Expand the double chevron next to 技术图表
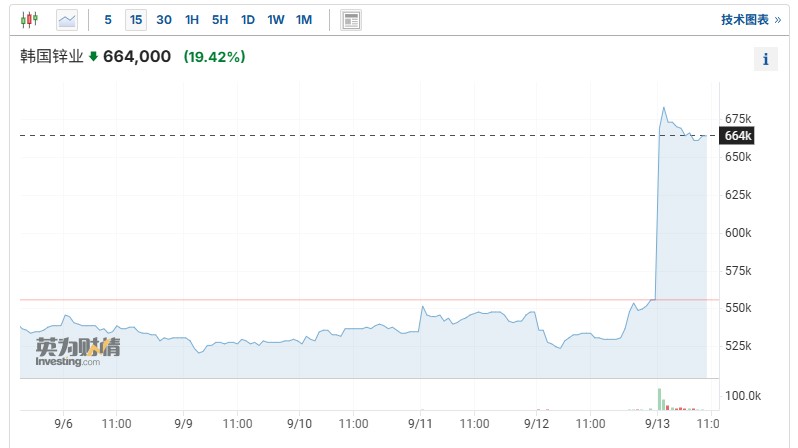This screenshot has height=448, width=798. click(x=778, y=19)
